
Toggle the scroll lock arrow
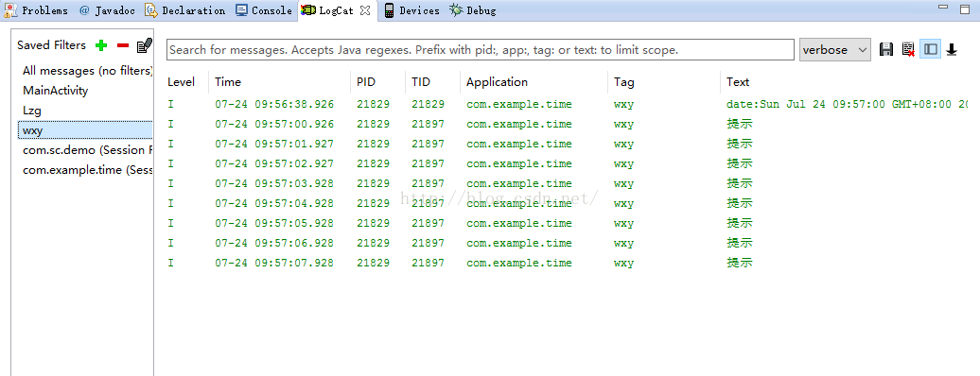click(x=952, y=49)
